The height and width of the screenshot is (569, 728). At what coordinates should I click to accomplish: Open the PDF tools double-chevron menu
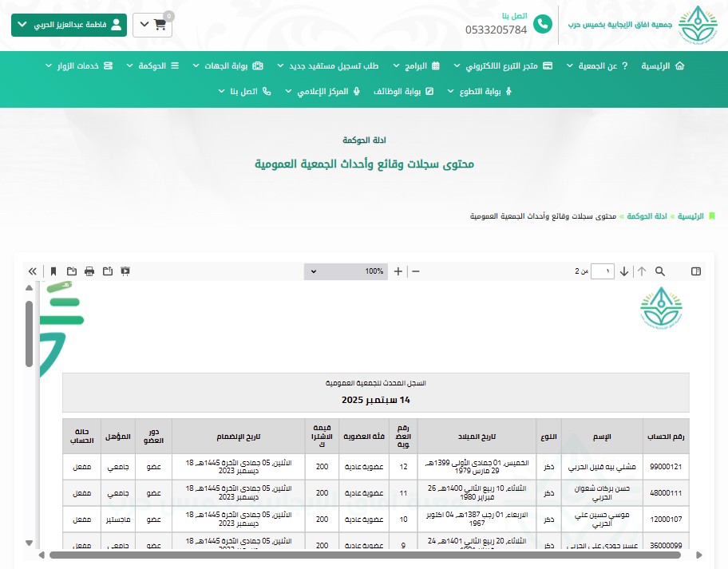pos(33,271)
